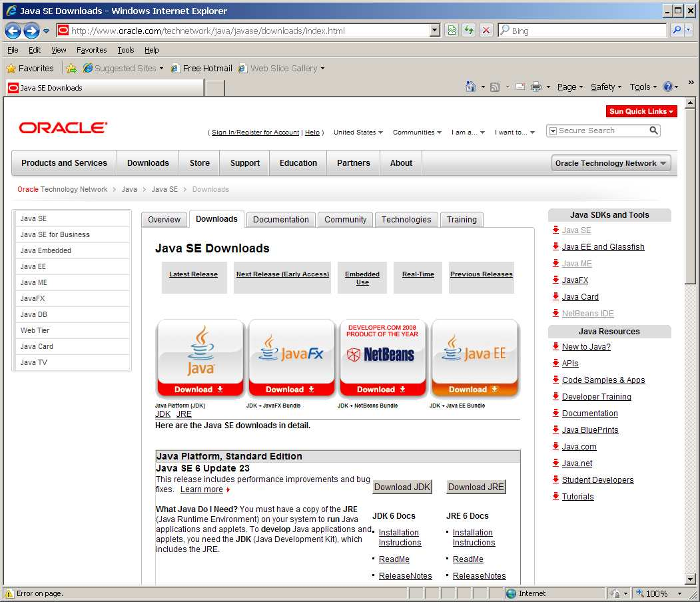The image size is (700, 602).
Task: Open Web Slice Gallery dropdown
Action: 281,69
